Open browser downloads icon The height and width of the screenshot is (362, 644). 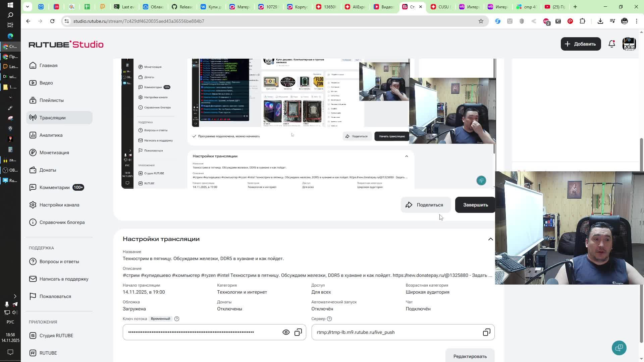click(600, 21)
